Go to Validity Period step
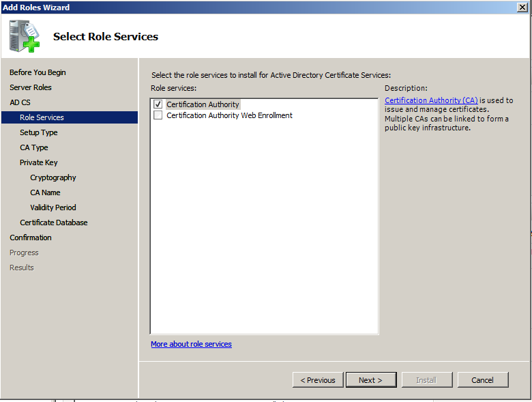532x402 pixels. point(53,207)
